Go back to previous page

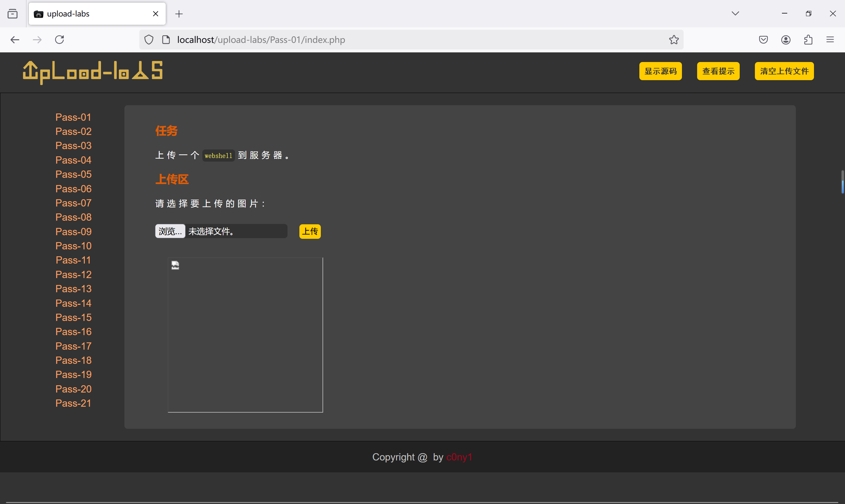[15, 40]
